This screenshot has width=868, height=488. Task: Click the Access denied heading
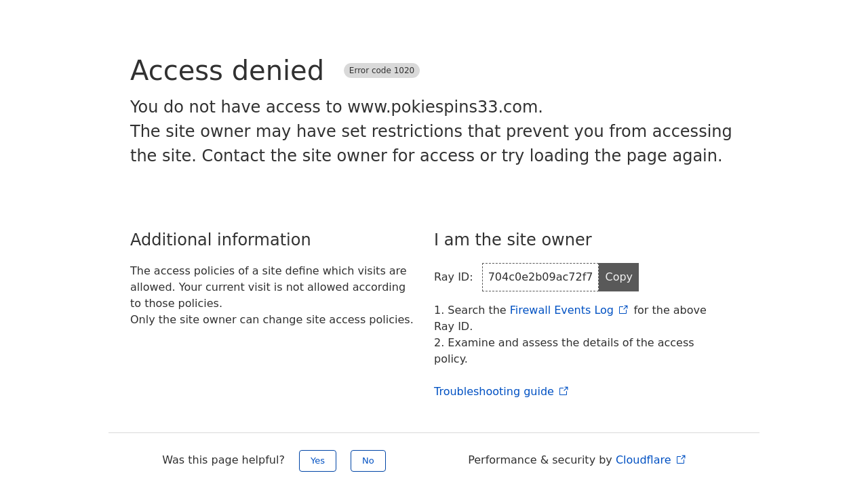[227, 70]
